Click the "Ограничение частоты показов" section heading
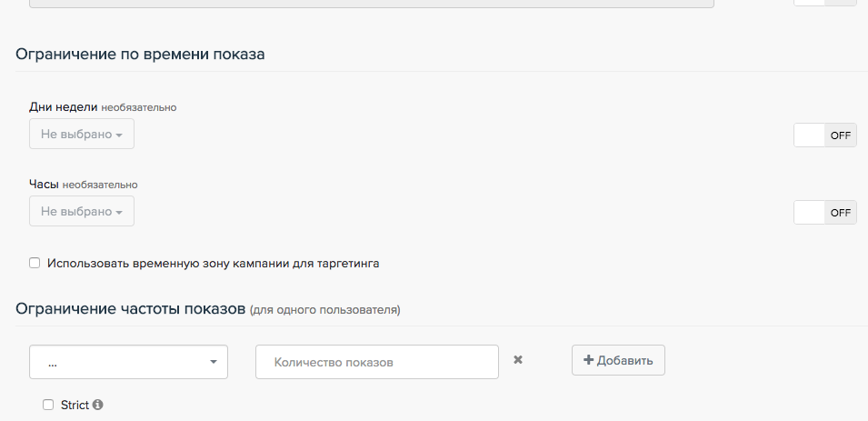Screen dimensions: 868x421 [131, 309]
